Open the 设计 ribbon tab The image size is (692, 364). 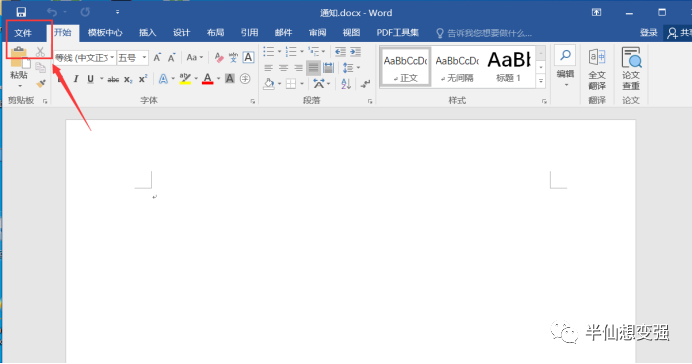181,33
